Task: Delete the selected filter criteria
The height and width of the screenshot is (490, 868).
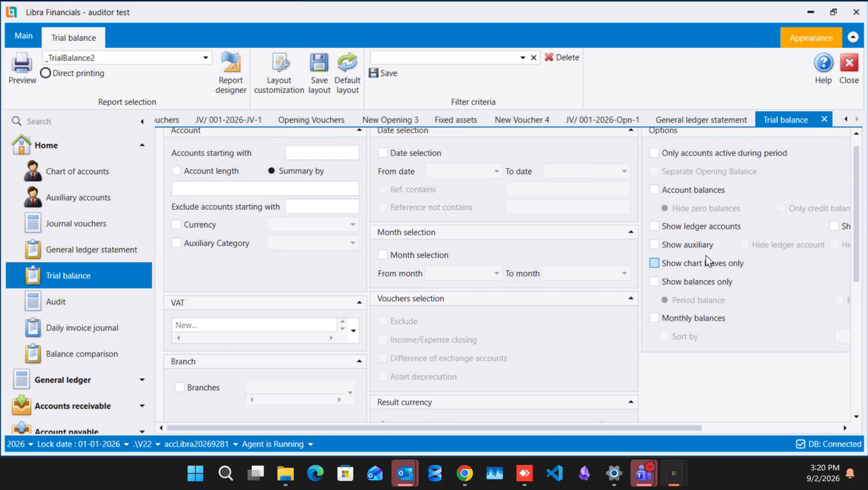Action: 562,58
